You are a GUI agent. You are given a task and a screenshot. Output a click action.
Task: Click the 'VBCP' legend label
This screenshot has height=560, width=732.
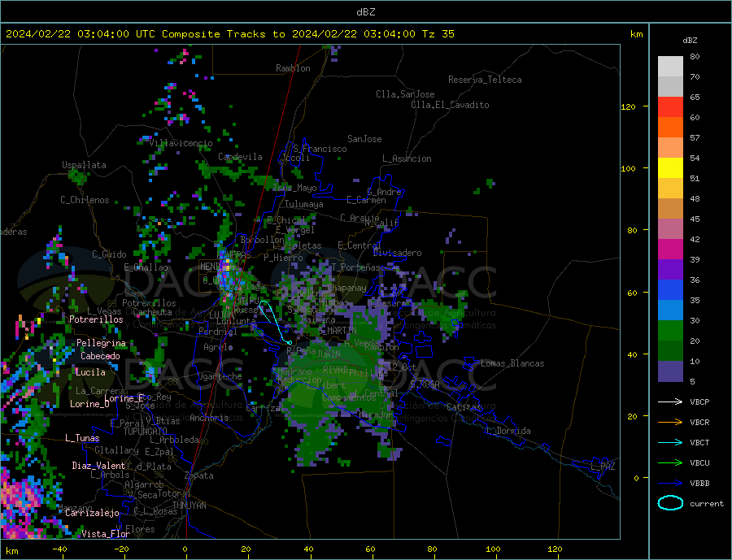pyautogui.click(x=699, y=402)
